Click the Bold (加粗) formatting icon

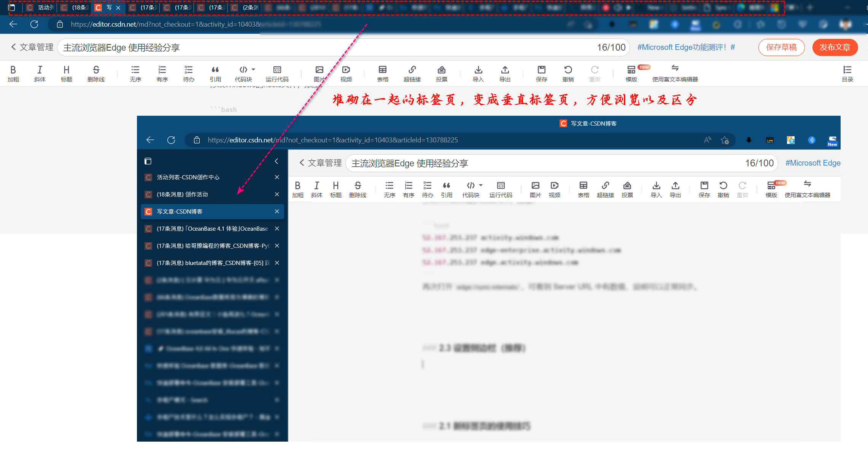pyautogui.click(x=13, y=70)
